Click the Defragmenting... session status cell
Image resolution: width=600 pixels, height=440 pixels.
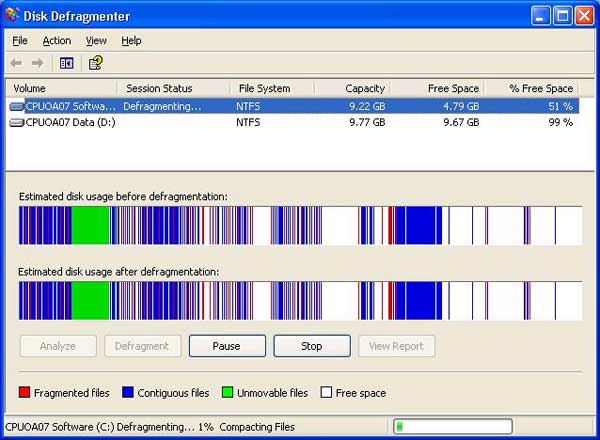pos(162,106)
